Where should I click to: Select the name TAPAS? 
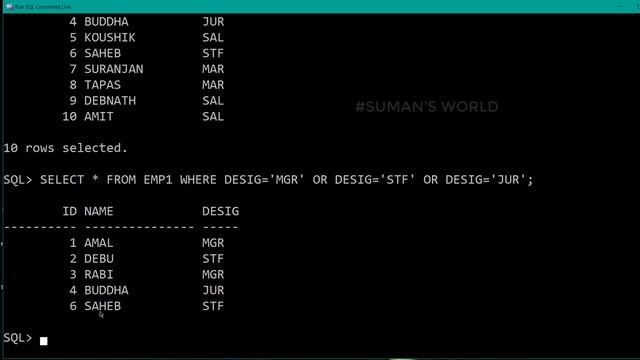(102, 85)
